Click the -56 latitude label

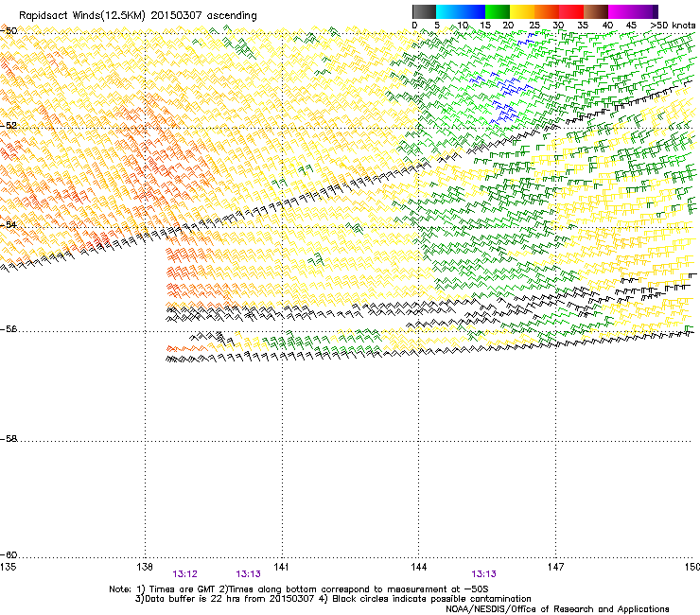tap(9, 328)
